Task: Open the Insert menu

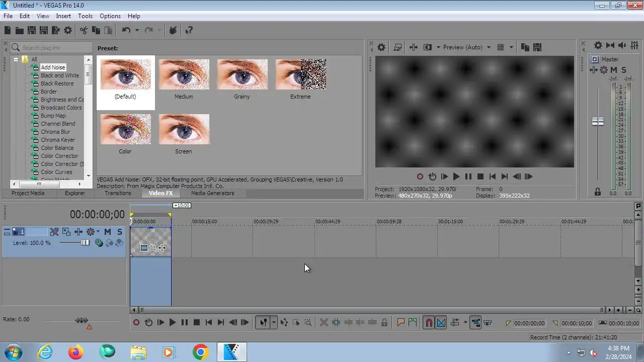Action: (63, 16)
